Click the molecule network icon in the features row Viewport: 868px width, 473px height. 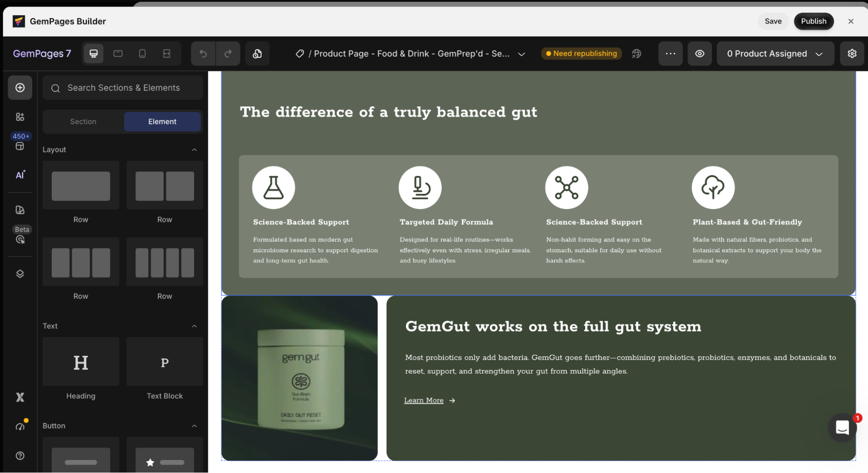(567, 188)
